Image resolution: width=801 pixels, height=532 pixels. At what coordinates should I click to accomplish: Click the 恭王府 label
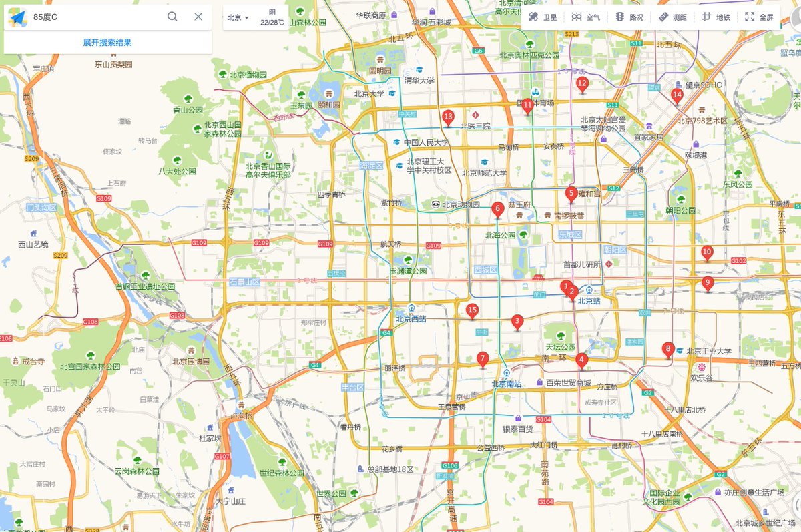[x=519, y=205]
